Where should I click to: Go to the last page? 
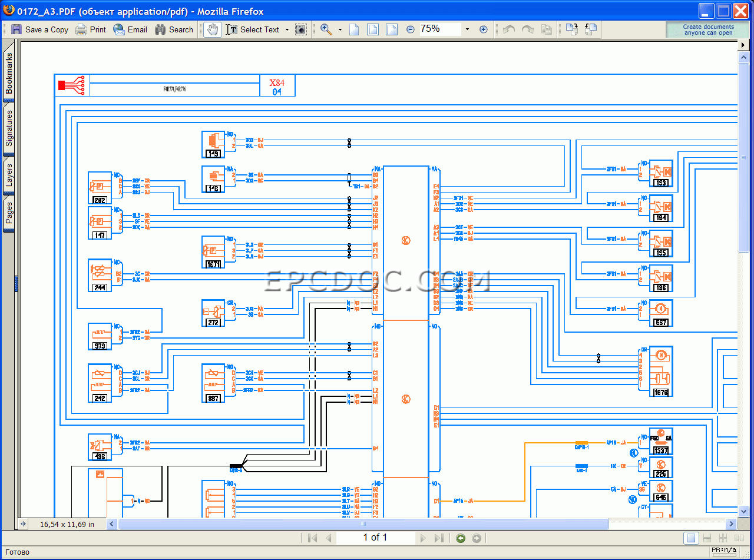438,538
